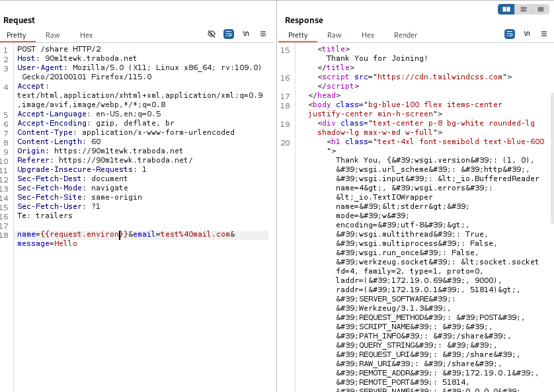Click 'Gecko/20100101 Firefox/115.0' in the request
Image resolution: width=554 pixels, height=392 pixels.
[x=87, y=77]
